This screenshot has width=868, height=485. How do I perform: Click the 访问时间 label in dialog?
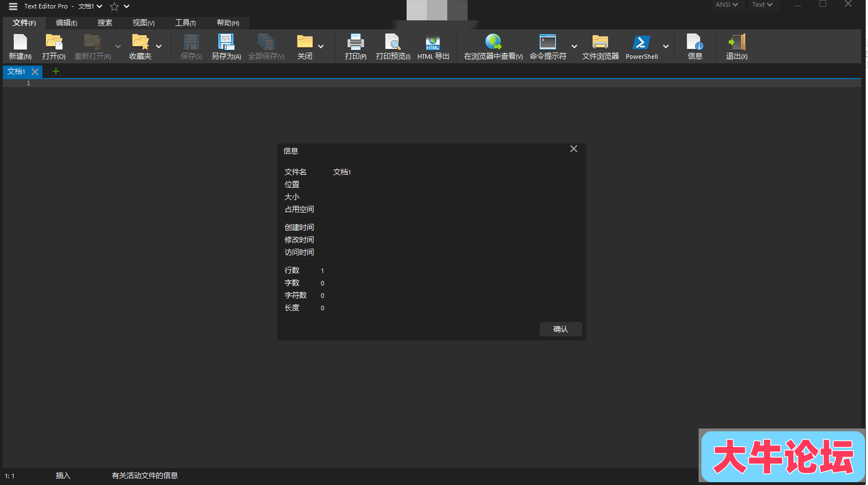pos(299,252)
